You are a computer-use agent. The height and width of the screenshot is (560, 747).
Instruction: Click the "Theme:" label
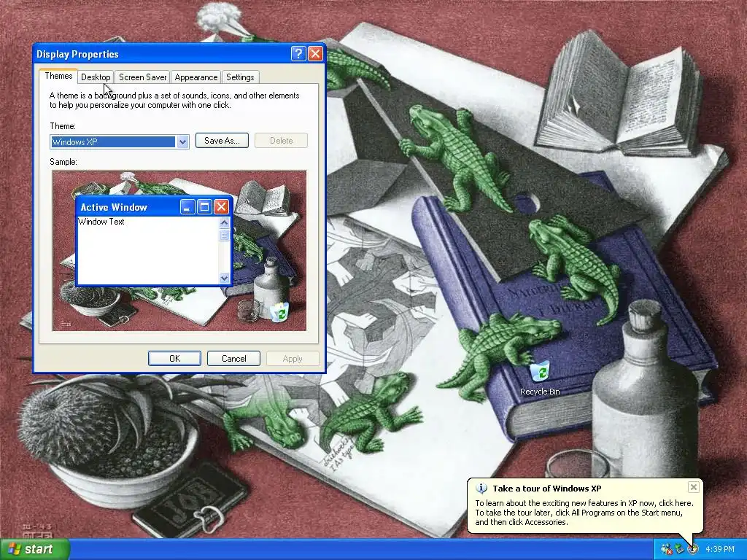(63, 126)
